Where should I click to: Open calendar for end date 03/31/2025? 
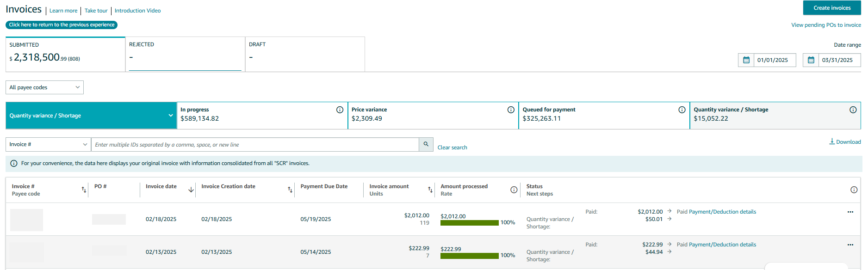pos(811,60)
